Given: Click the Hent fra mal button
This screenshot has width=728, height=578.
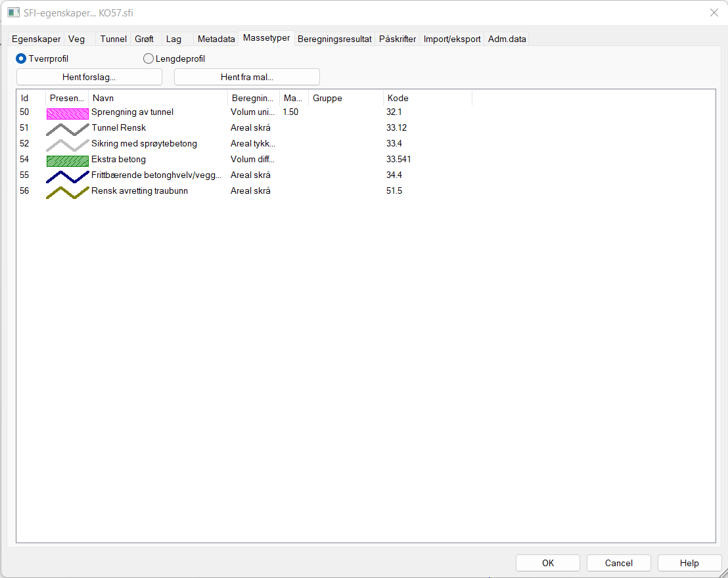Looking at the screenshot, I should click(x=246, y=77).
